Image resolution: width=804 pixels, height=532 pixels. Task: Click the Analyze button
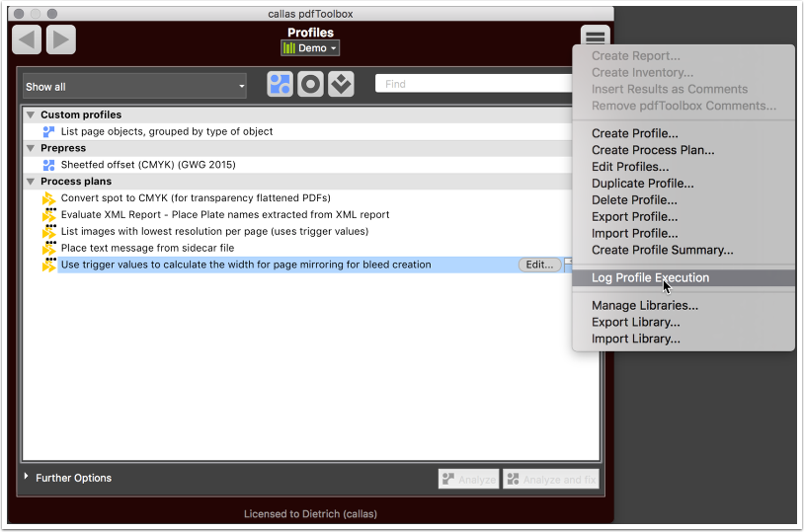[x=468, y=480]
